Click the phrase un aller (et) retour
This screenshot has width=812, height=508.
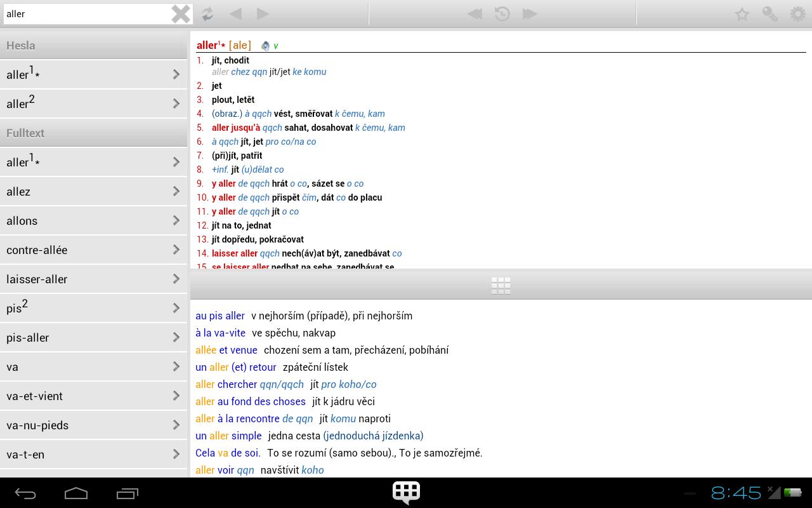(x=236, y=367)
